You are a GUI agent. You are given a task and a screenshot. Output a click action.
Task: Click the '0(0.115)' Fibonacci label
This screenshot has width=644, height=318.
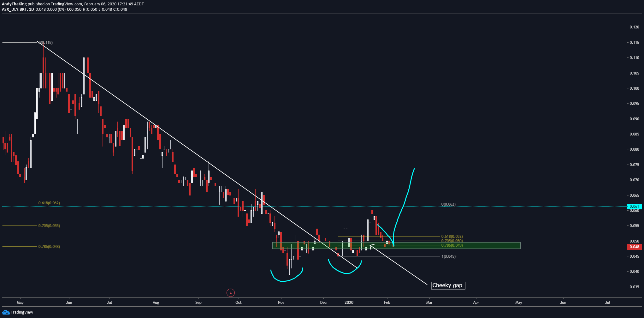(x=46, y=42)
